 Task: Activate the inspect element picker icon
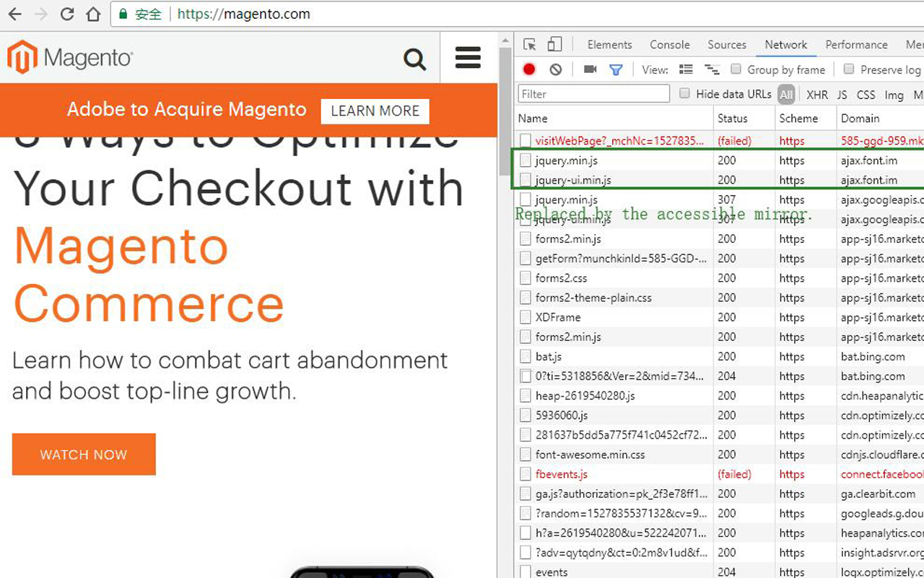(x=529, y=45)
